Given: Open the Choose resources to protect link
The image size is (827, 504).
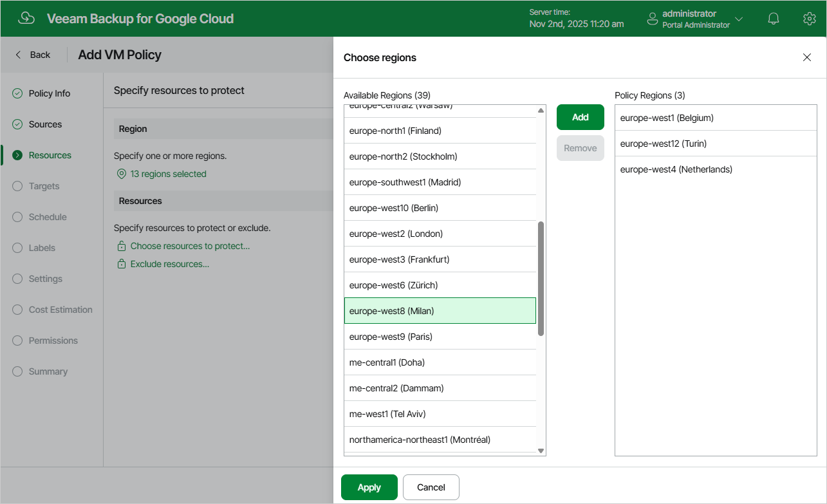Looking at the screenshot, I should (x=190, y=246).
